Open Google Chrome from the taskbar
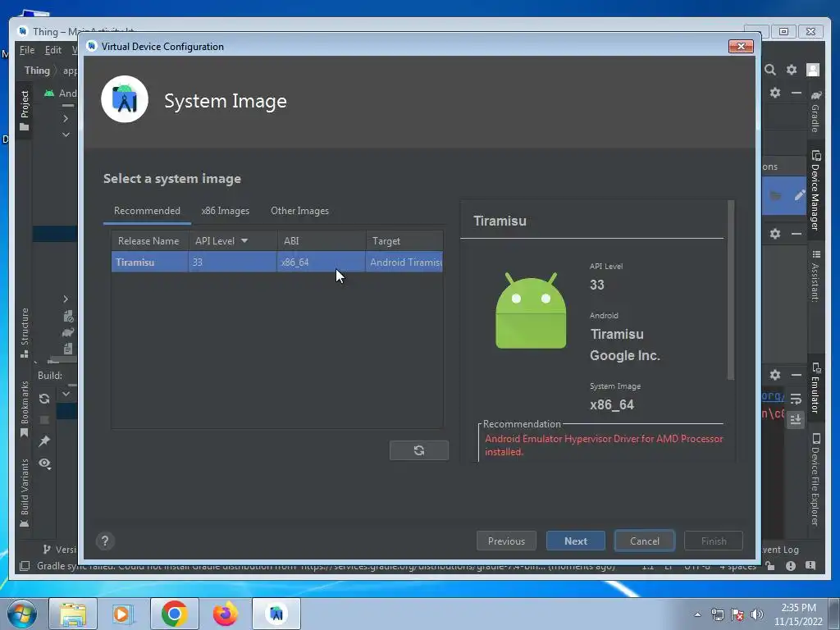The width and height of the screenshot is (840, 630). (174, 614)
